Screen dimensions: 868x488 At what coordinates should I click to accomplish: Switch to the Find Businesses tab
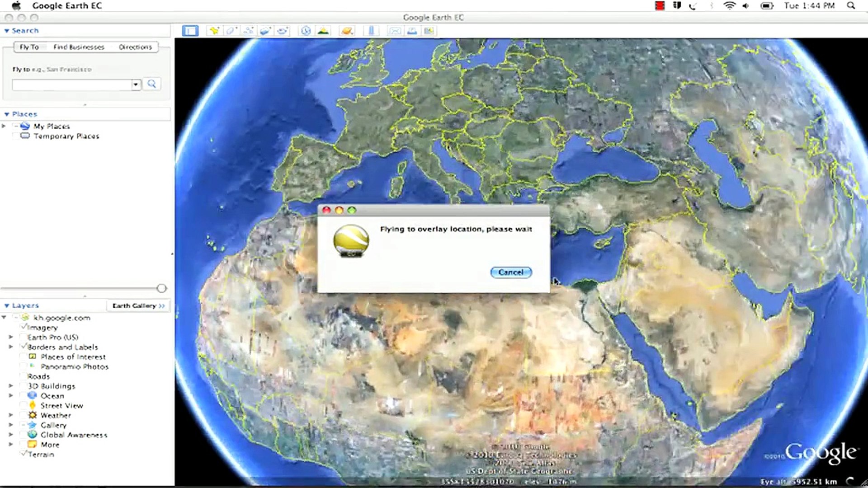(79, 47)
